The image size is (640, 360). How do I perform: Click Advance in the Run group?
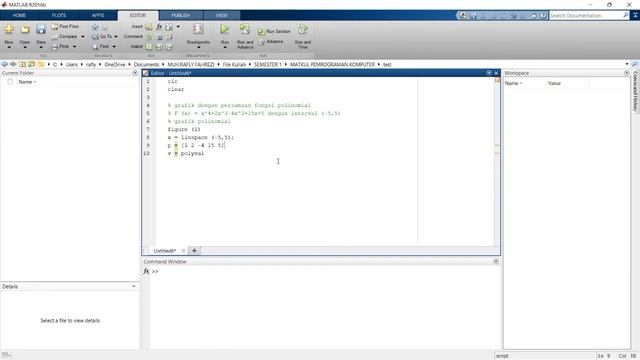coord(271,42)
